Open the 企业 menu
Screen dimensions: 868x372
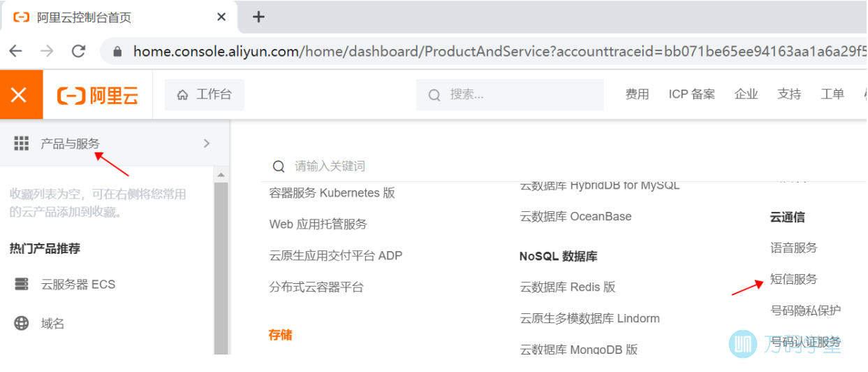(x=746, y=94)
